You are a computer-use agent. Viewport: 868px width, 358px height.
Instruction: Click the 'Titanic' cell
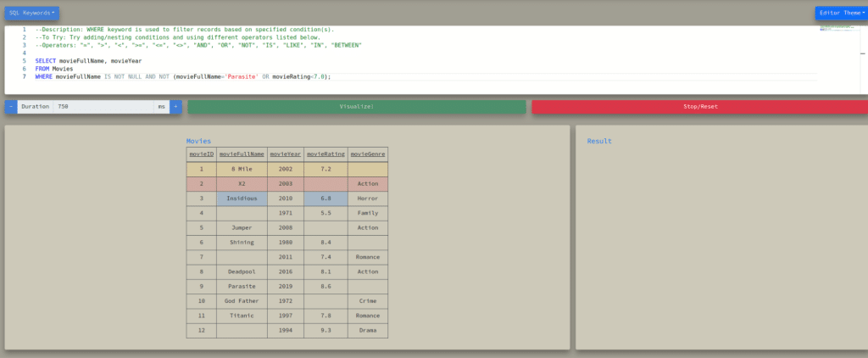click(x=242, y=316)
